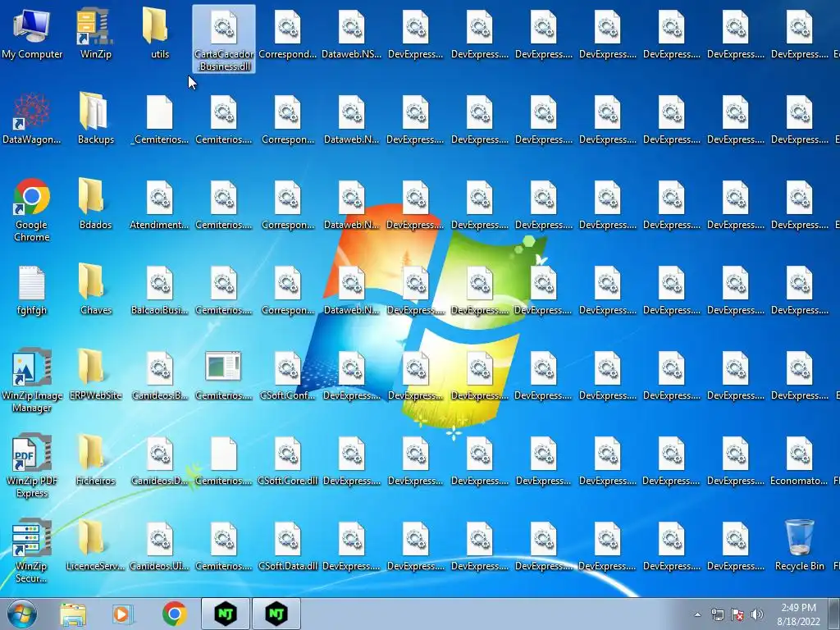Select the WinZip Secur... shortcut
The width and height of the screenshot is (840, 630).
(32, 550)
